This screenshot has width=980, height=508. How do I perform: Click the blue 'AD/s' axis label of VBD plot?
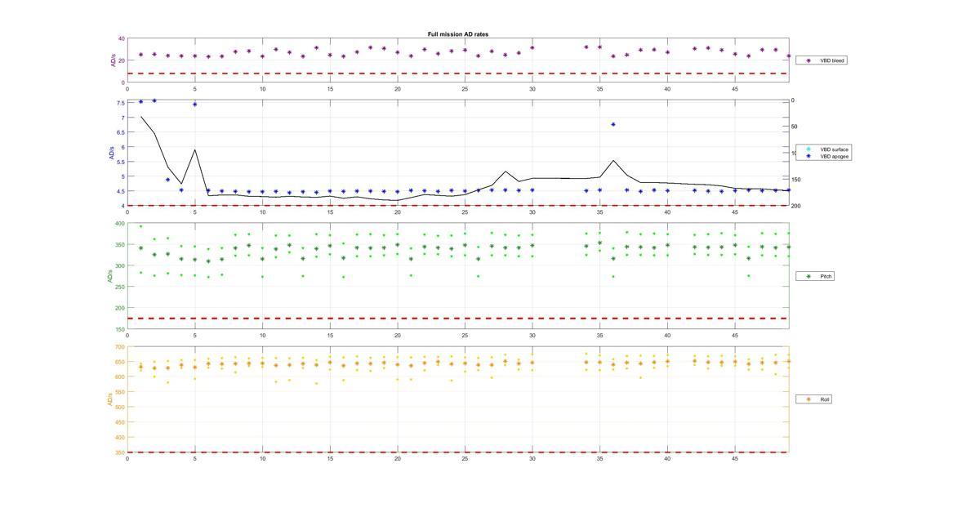pos(111,153)
